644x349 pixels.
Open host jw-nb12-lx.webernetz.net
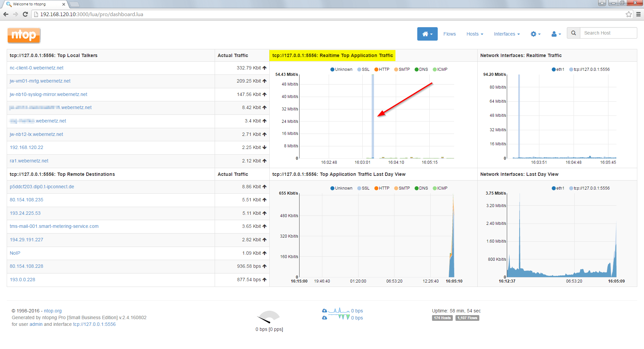pyautogui.click(x=36, y=134)
